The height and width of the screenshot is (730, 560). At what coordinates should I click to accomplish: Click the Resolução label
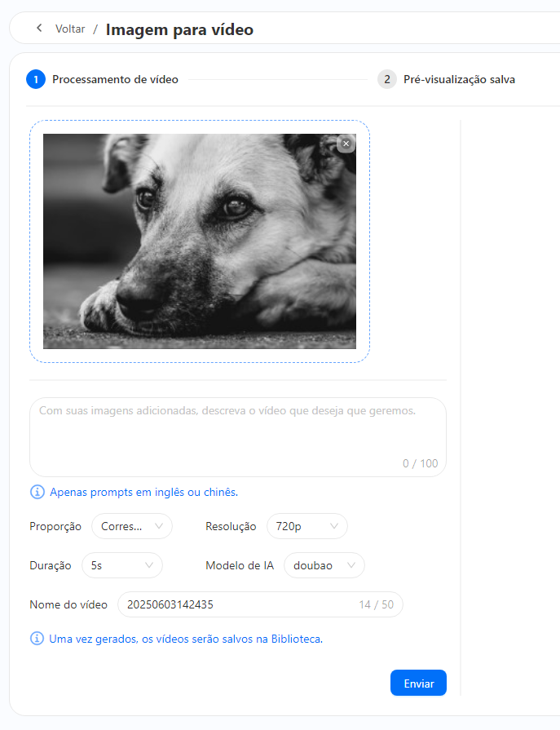(231, 527)
